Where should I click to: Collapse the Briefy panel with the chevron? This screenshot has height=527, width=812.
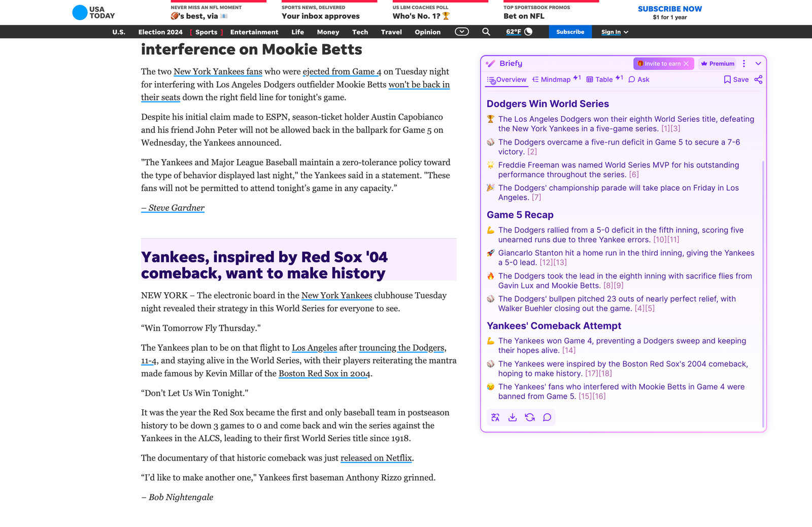point(758,63)
